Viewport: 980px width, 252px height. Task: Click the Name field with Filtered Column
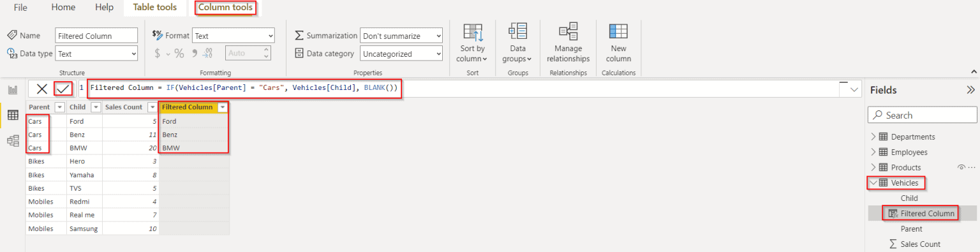[97, 36]
